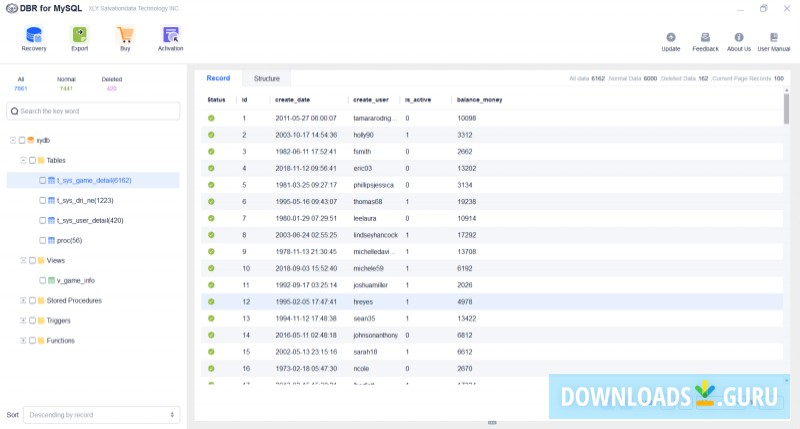
Task: Click the t_sys_dri_ne table icon
Action: click(51, 200)
